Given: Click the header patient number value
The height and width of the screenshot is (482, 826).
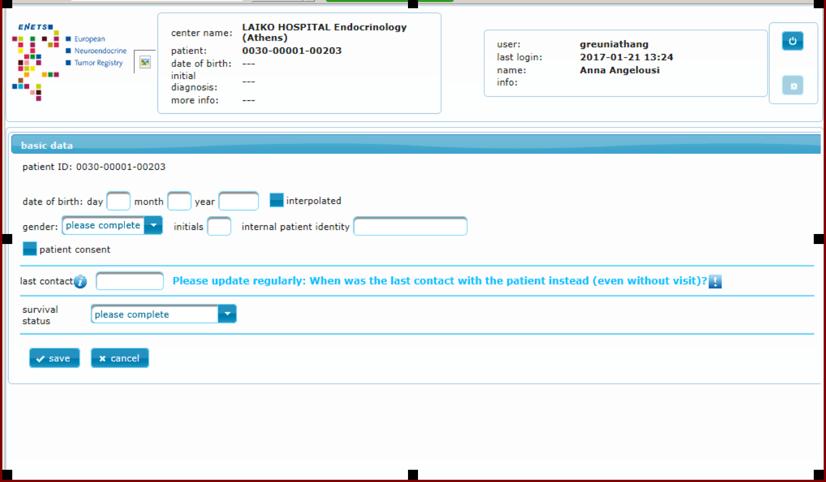Looking at the screenshot, I should tap(292, 51).
